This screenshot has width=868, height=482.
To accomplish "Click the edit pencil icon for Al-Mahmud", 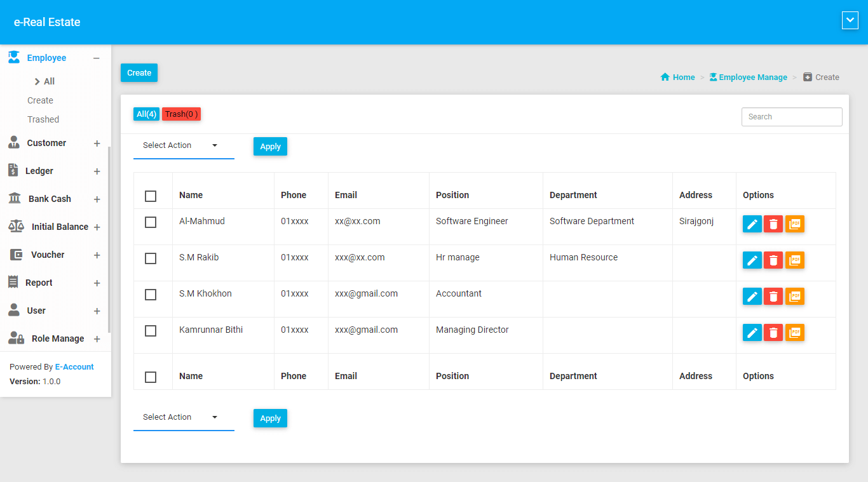I will coord(752,224).
